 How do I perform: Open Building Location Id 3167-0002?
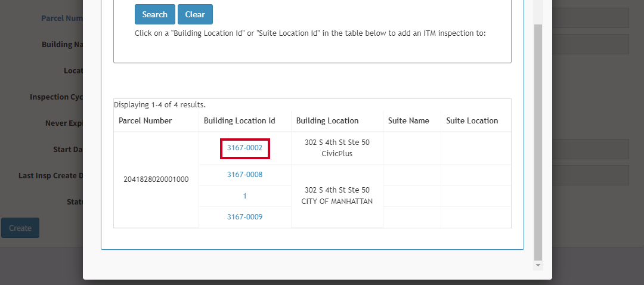(245, 148)
